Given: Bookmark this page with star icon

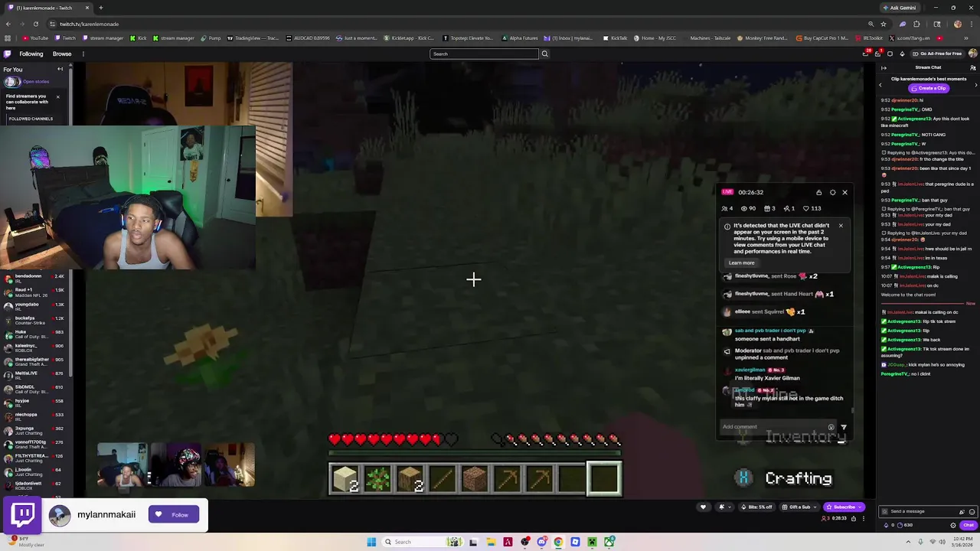Looking at the screenshot, I should click(x=883, y=24).
